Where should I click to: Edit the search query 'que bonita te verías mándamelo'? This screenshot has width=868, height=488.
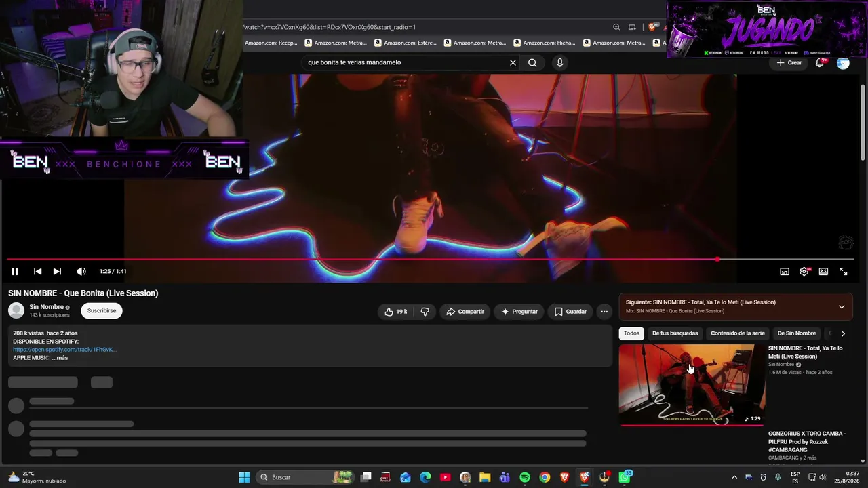pyautogui.click(x=355, y=62)
